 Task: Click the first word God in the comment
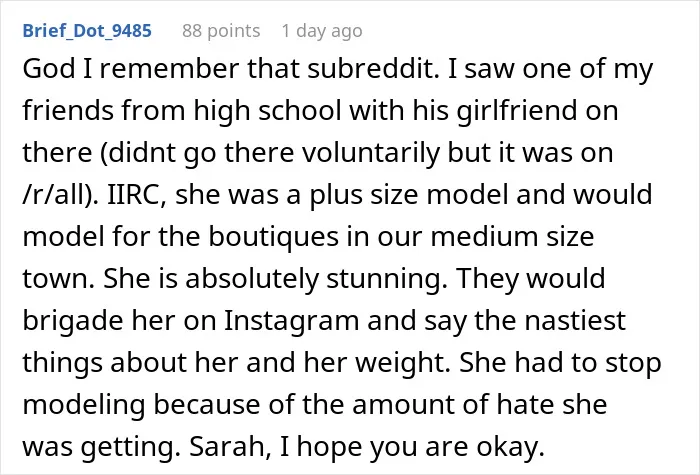coord(49,69)
